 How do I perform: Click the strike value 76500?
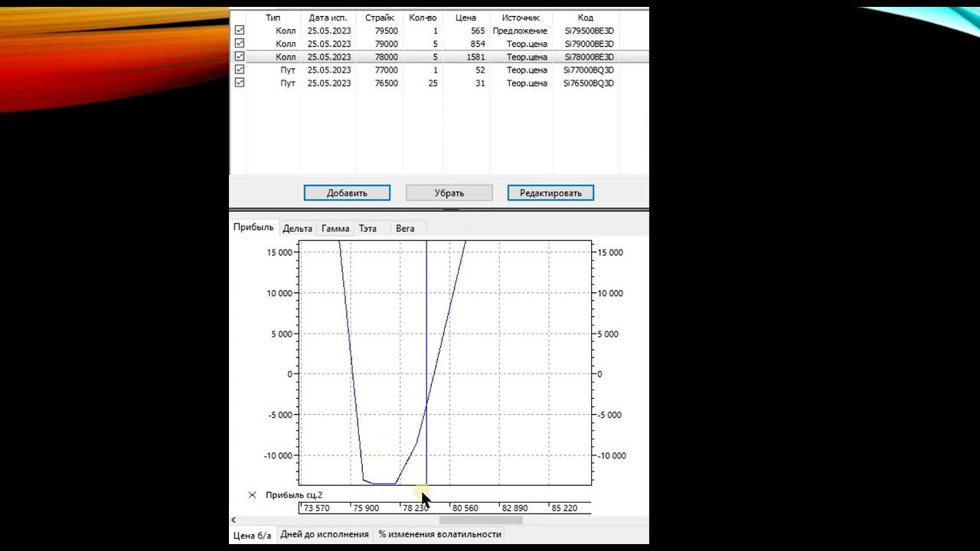point(385,83)
